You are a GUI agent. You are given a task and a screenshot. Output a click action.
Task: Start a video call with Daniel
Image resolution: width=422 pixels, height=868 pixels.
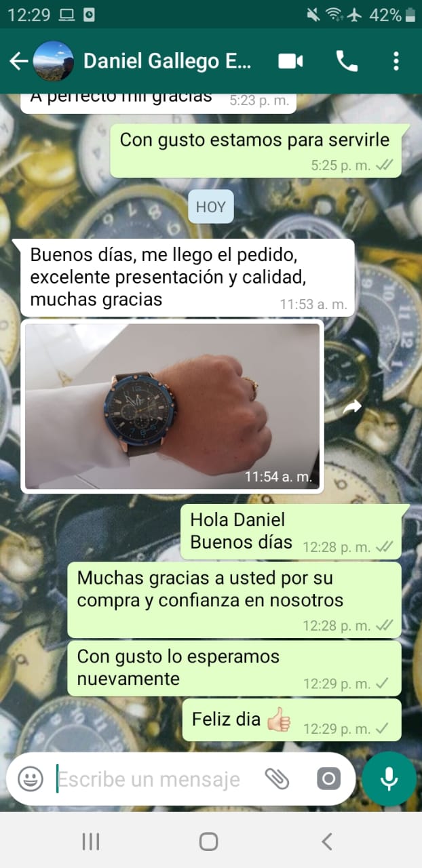tap(290, 61)
